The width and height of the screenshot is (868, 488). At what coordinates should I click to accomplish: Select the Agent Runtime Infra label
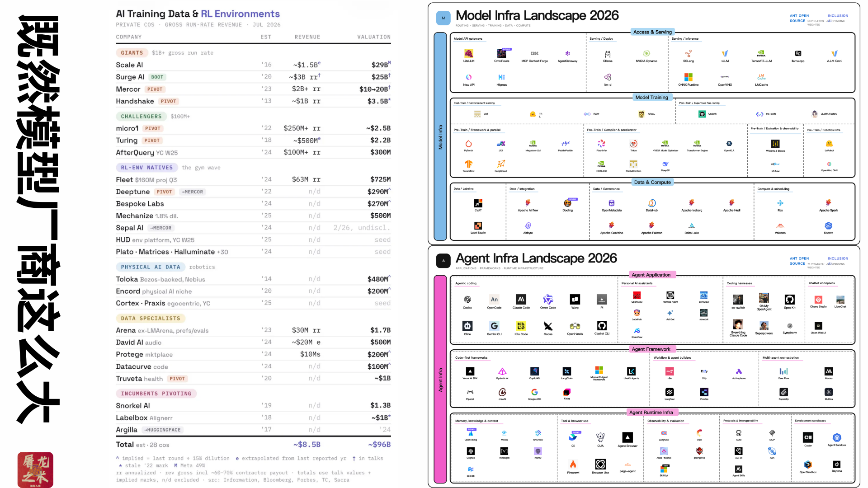651,412
